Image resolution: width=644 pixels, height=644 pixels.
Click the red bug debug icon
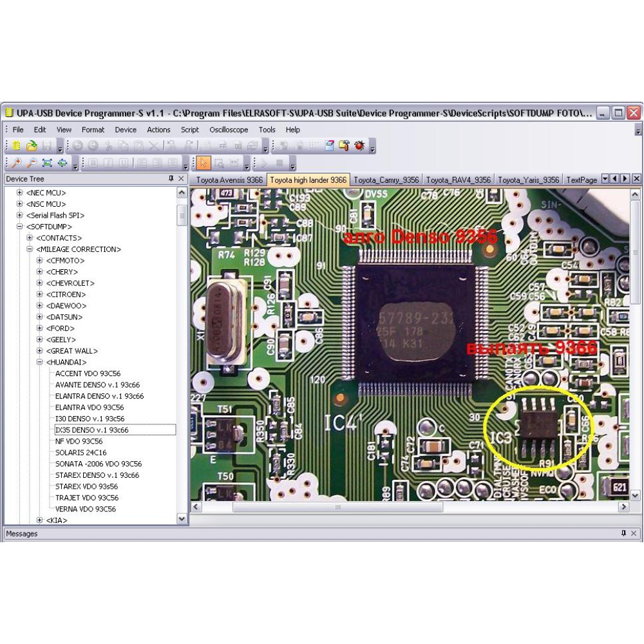(360, 146)
